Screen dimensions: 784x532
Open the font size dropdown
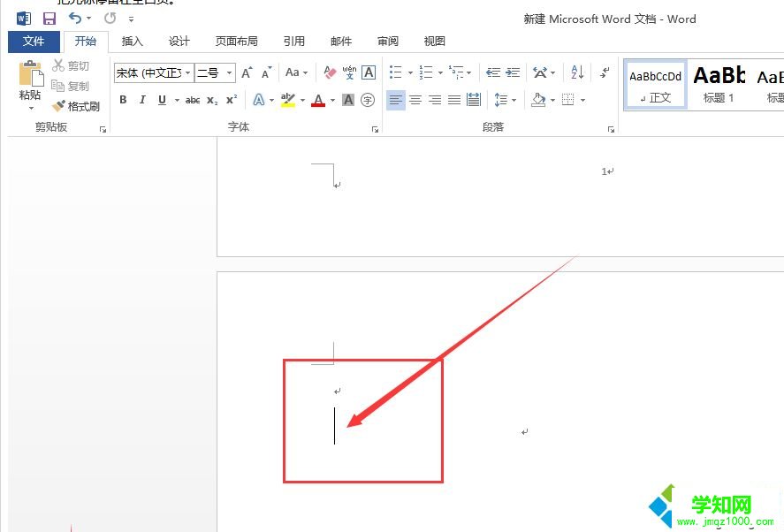click(228, 72)
